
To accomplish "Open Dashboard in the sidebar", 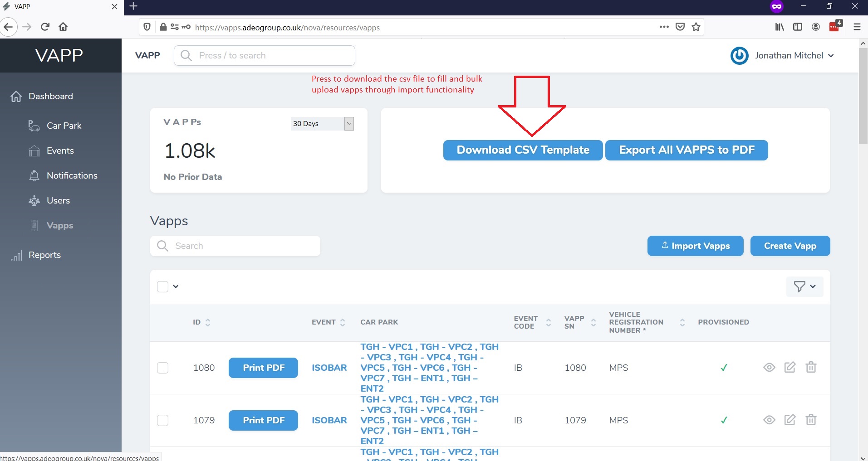I will coord(50,96).
